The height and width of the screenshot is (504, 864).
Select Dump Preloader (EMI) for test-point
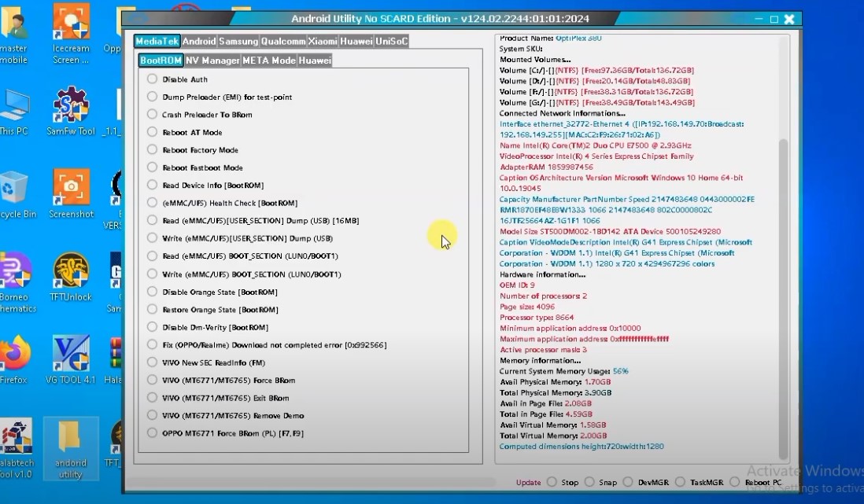pyautogui.click(x=152, y=97)
